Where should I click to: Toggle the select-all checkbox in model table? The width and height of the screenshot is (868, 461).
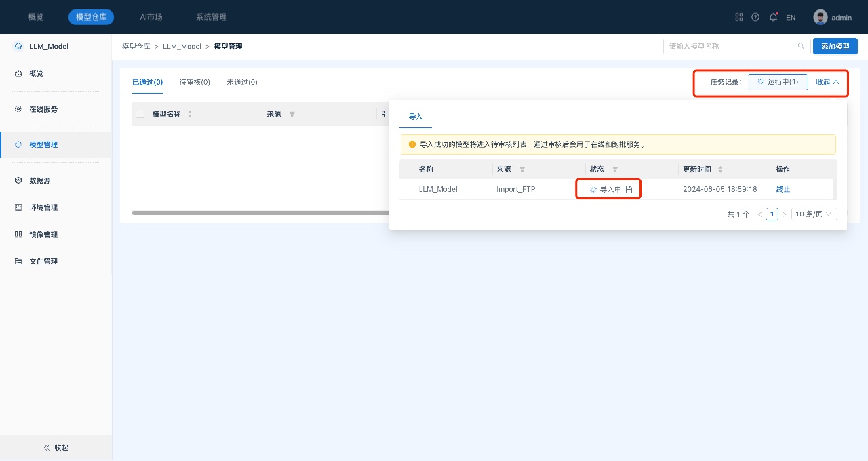click(140, 114)
